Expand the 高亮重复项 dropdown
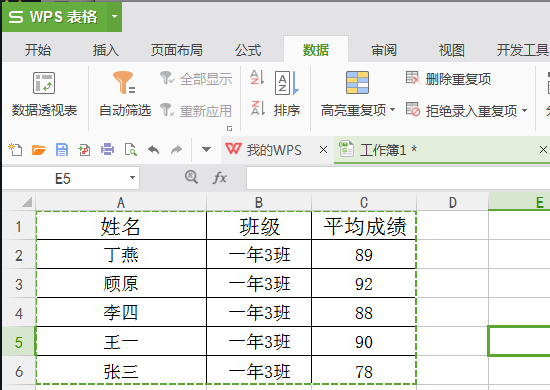The width and height of the screenshot is (550, 390). [x=393, y=110]
